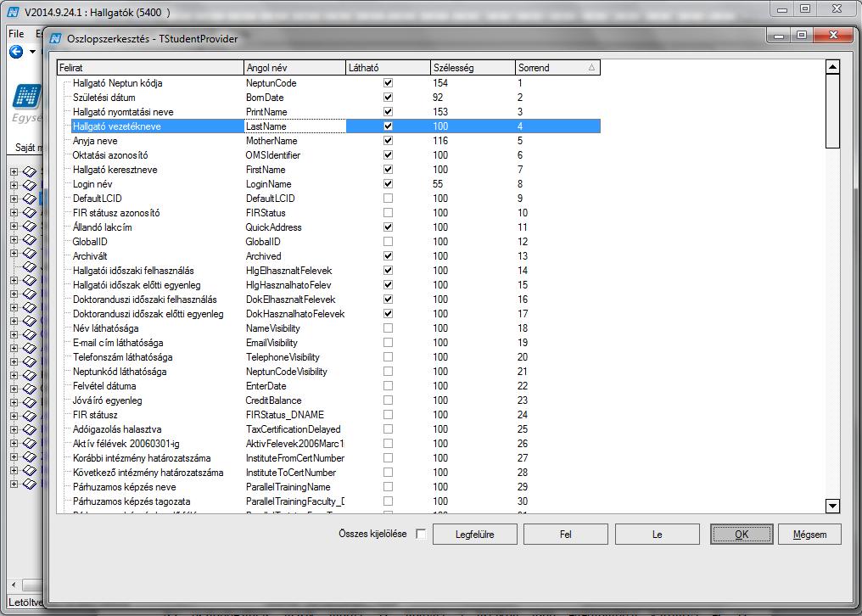Confirm with the OK button
Screen dimensions: 862x616
click(742, 534)
